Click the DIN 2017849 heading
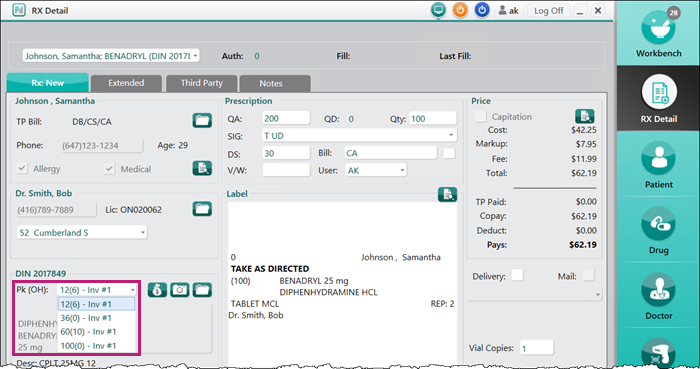Image resolution: width=700 pixels, height=369 pixels. point(41,274)
